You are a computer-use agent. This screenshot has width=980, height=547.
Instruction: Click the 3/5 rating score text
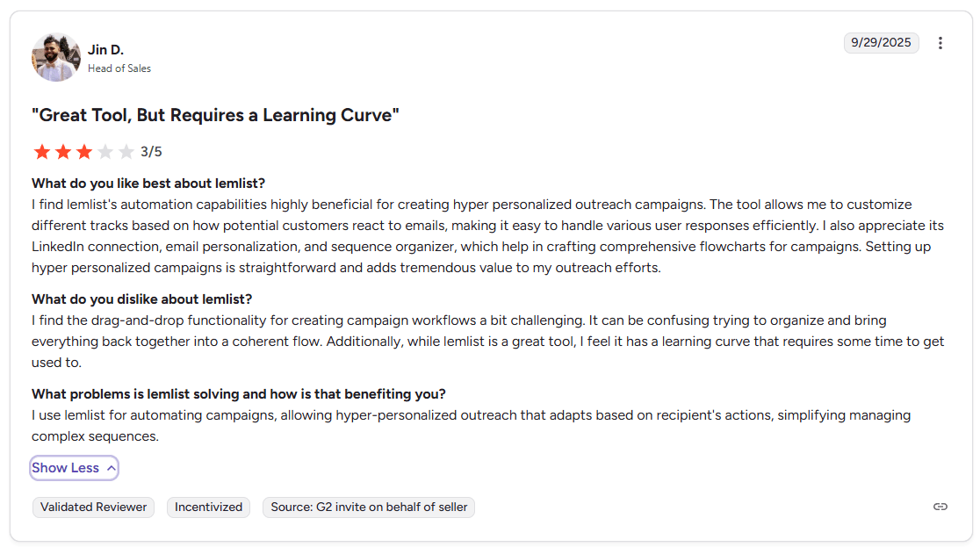click(x=151, y=152)
